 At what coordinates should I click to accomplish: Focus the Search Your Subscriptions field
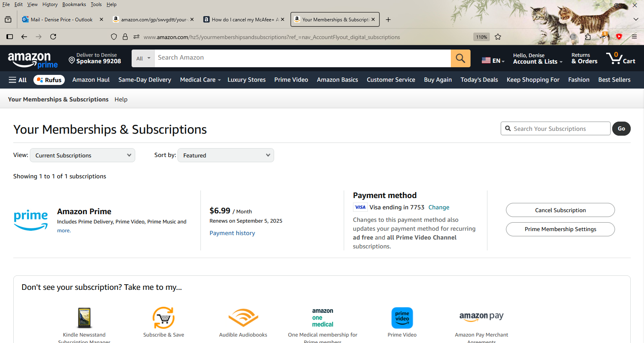(555, 129)
